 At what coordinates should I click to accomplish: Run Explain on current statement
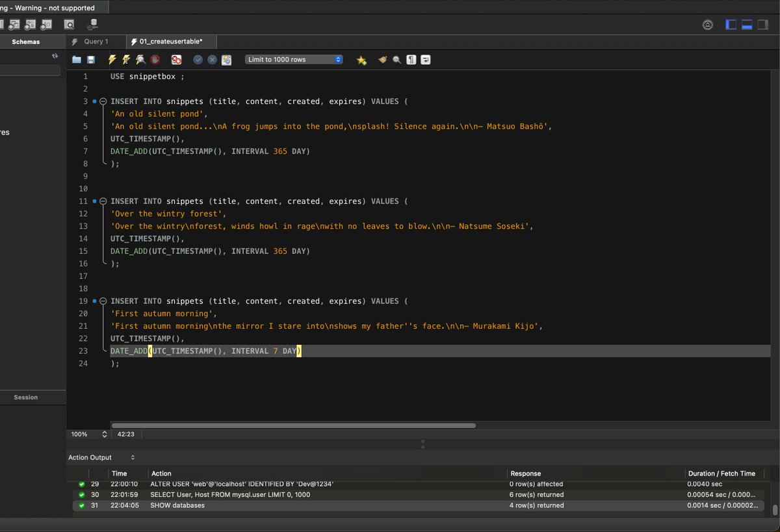coord(140,60)
